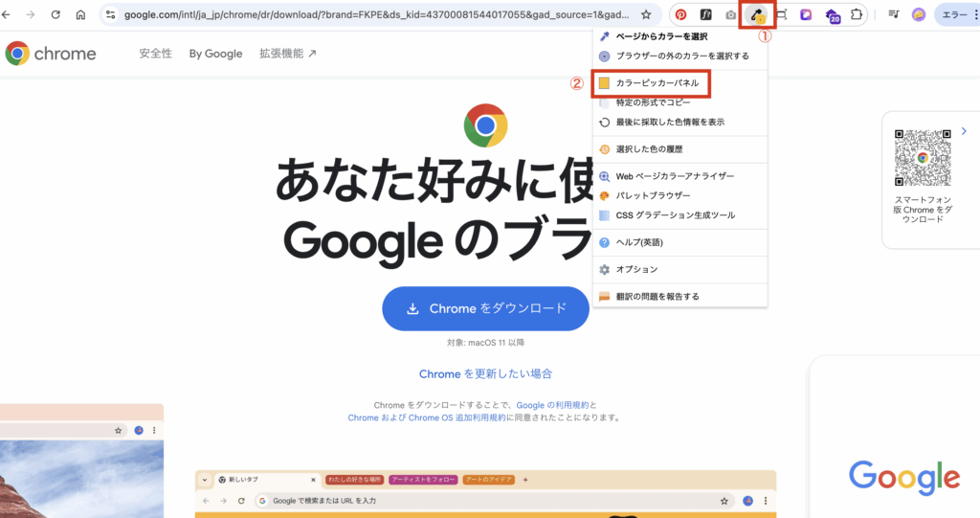Select 'オプション' in the ColorZilla menu

(x=636, y=270)
